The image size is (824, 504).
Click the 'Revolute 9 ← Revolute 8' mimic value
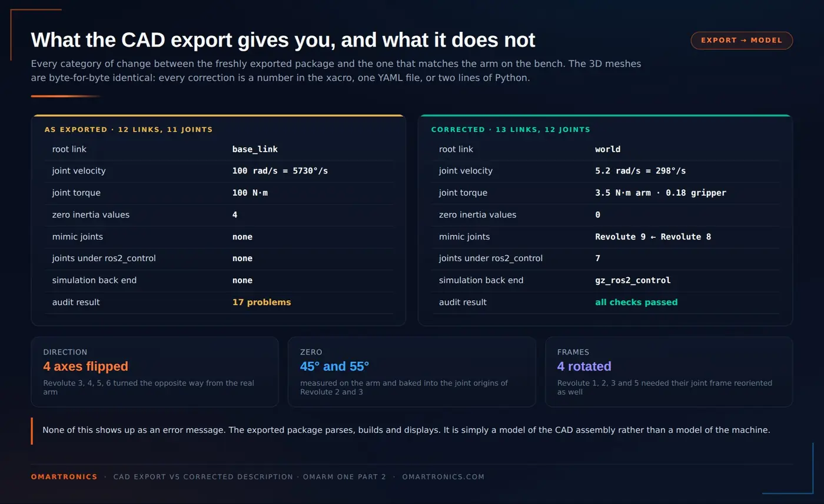point(653,237)
